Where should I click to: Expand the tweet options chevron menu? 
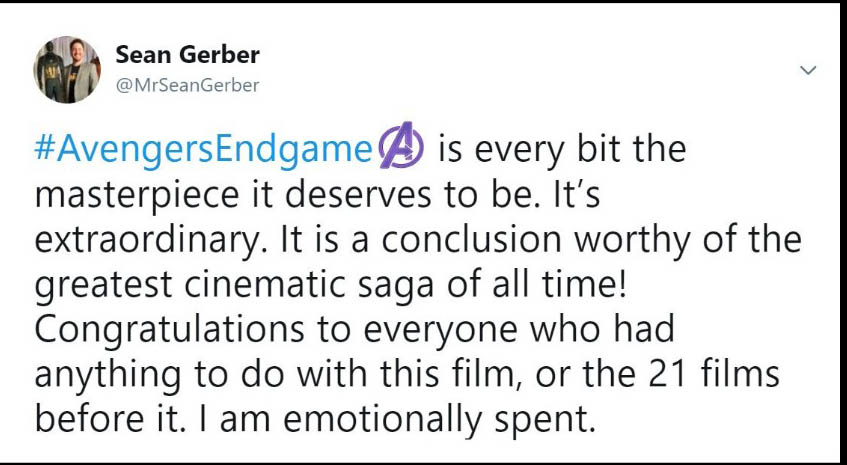pos(809,70)
